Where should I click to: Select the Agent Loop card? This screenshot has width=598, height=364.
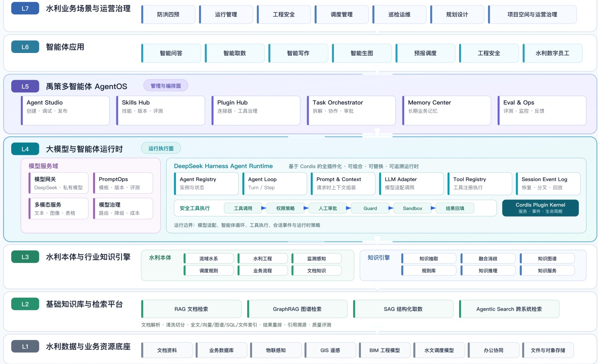click(x=275, y=183)
